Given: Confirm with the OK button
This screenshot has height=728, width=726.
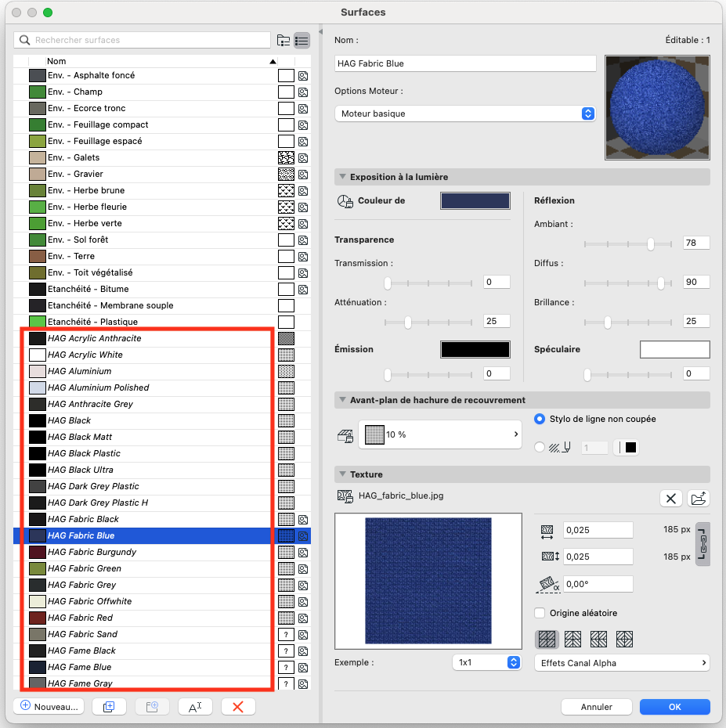Looking at the screenshot, I should [x=675, y=707].
